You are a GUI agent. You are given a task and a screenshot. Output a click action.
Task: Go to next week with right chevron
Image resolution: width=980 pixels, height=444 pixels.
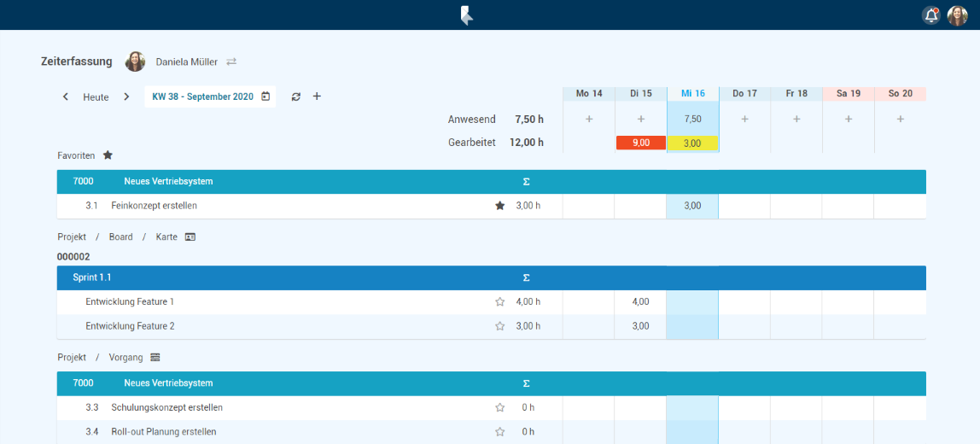click(x=126, y=96)
